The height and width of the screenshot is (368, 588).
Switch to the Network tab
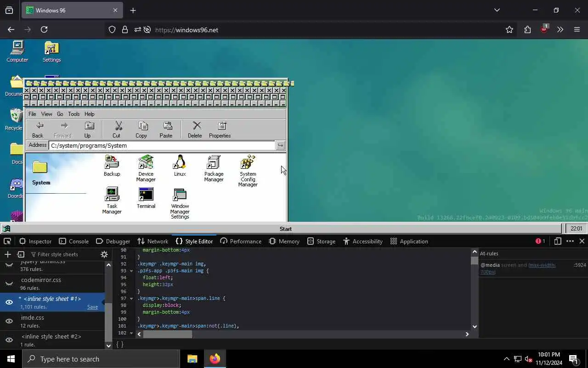pyautogui.click(x=153, y=241)
